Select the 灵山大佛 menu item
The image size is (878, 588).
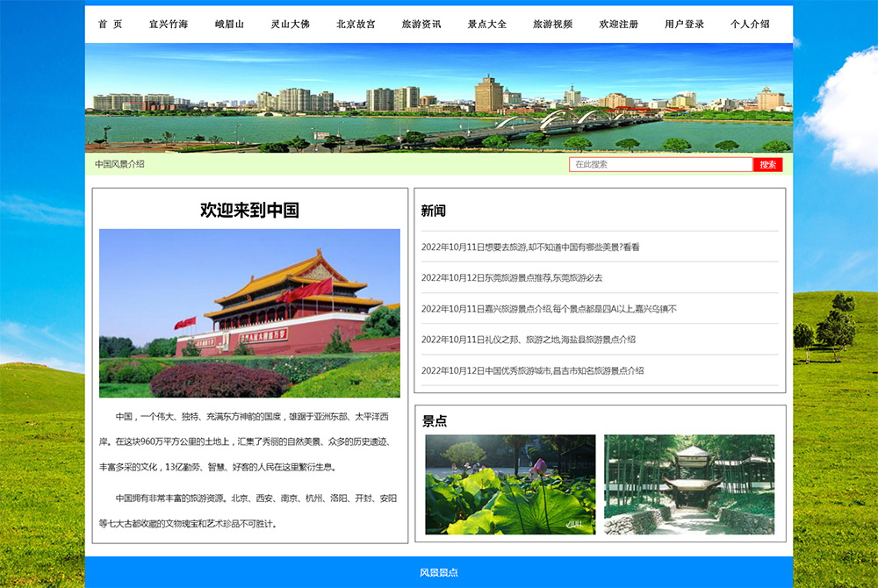pyautogui.click(x=290, y=24)
